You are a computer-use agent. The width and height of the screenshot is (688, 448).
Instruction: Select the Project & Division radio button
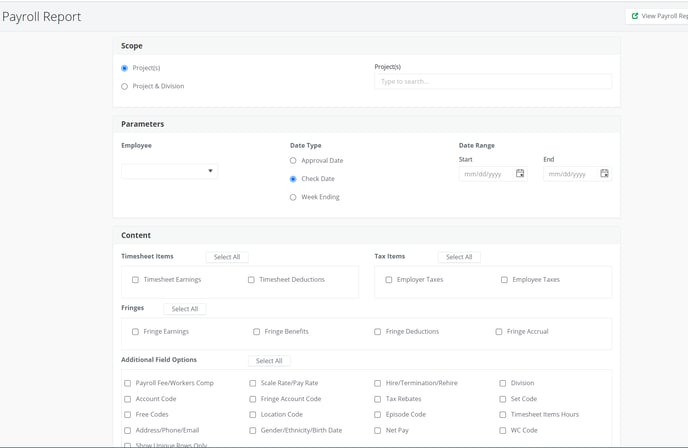click(x=125, y=86)
